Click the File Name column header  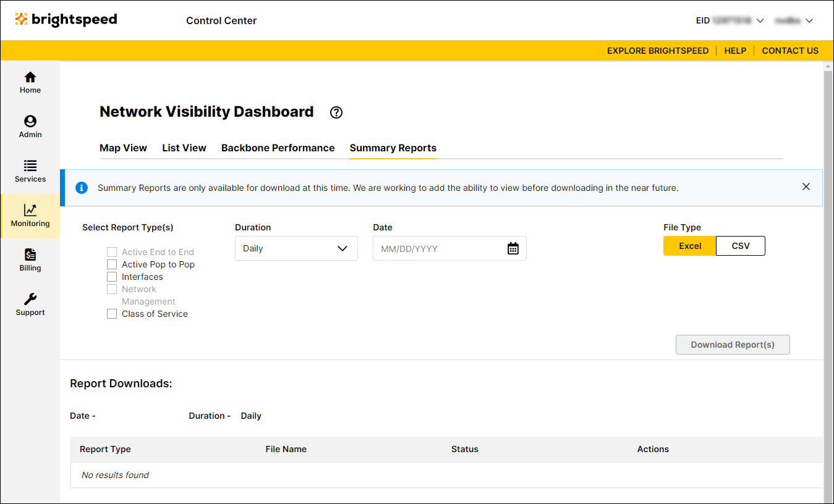point(286,449)
